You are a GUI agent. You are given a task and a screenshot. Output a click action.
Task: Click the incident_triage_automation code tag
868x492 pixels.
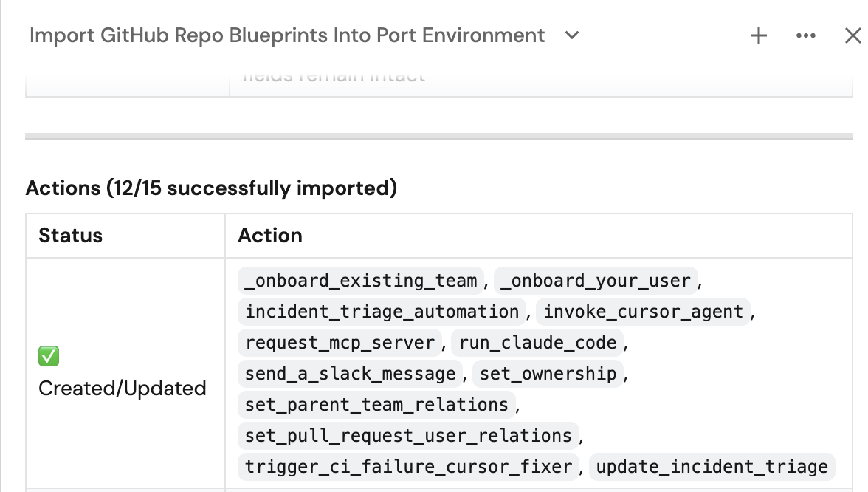click(382, 312)
